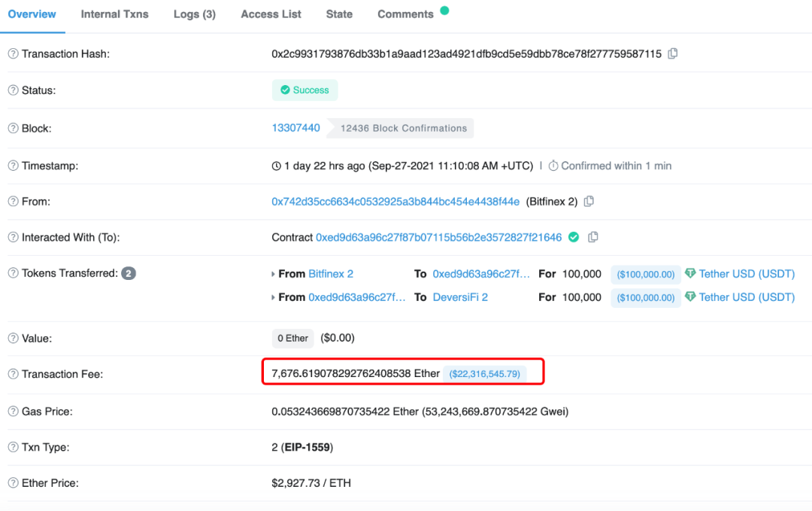Open Tether USD (USDT) in first transfer
The width and height of the screenshot is (812, 511).
click(747, 274)
